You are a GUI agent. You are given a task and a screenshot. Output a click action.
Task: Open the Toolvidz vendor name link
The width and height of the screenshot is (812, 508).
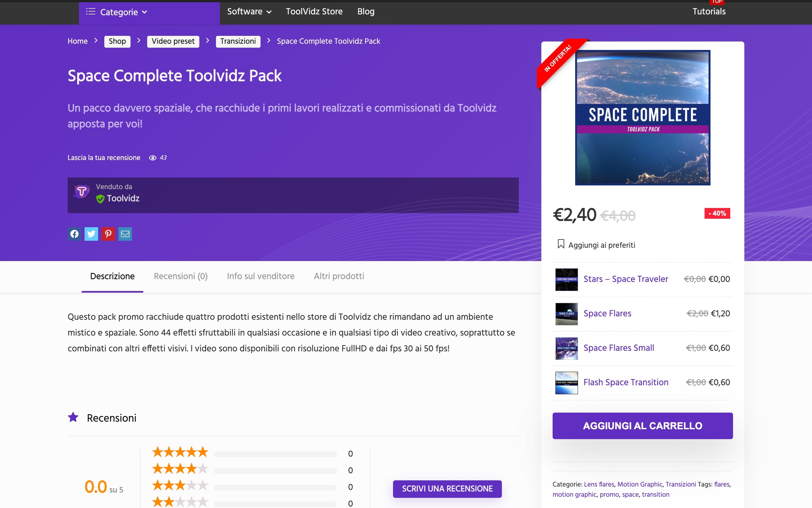123,198
